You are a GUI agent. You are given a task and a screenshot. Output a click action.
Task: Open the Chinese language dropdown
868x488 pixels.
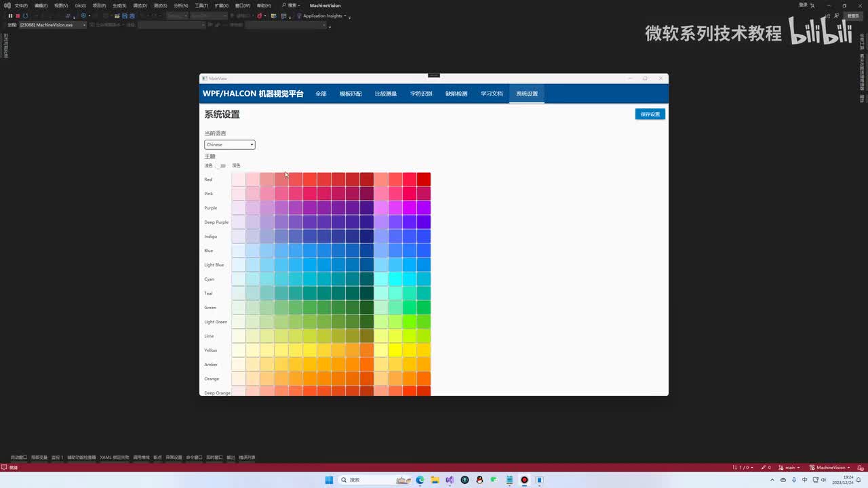pyautogui.click(x=230, y=144)
